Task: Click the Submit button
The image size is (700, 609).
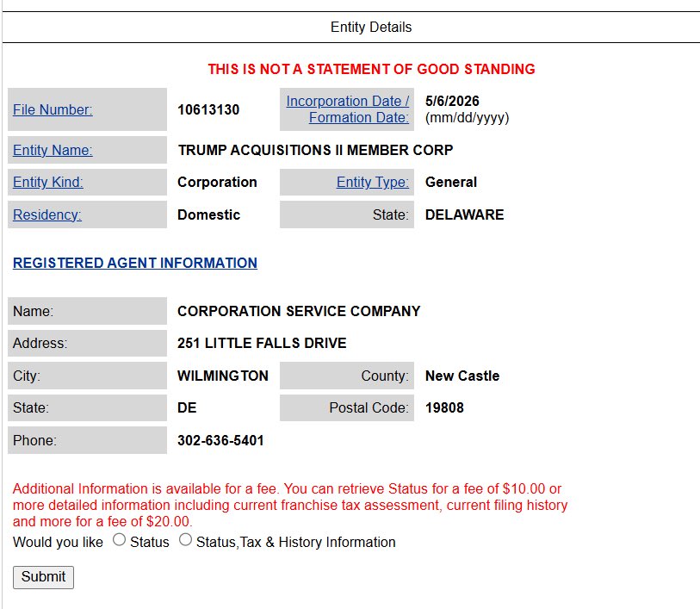Action: point(43,577)
